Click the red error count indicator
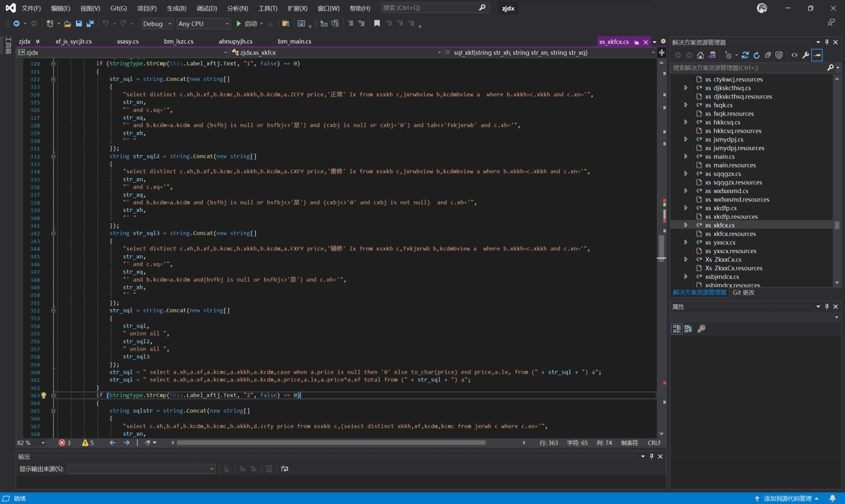The height and width of the screenshot is (504, 845). tap(65, 443)
